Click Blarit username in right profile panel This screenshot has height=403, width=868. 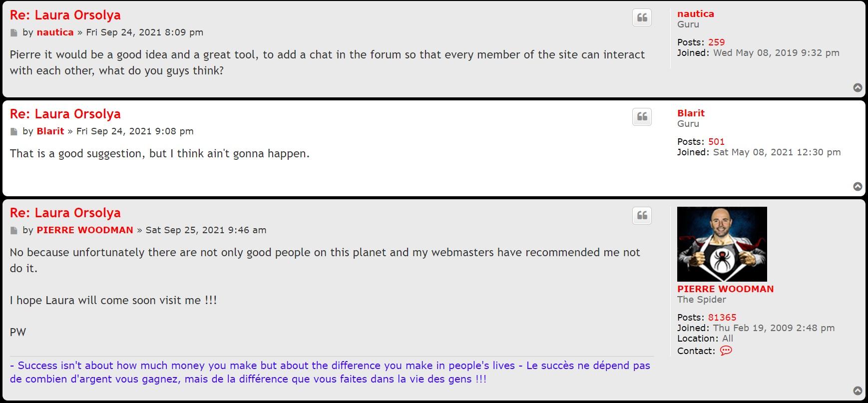691,113
